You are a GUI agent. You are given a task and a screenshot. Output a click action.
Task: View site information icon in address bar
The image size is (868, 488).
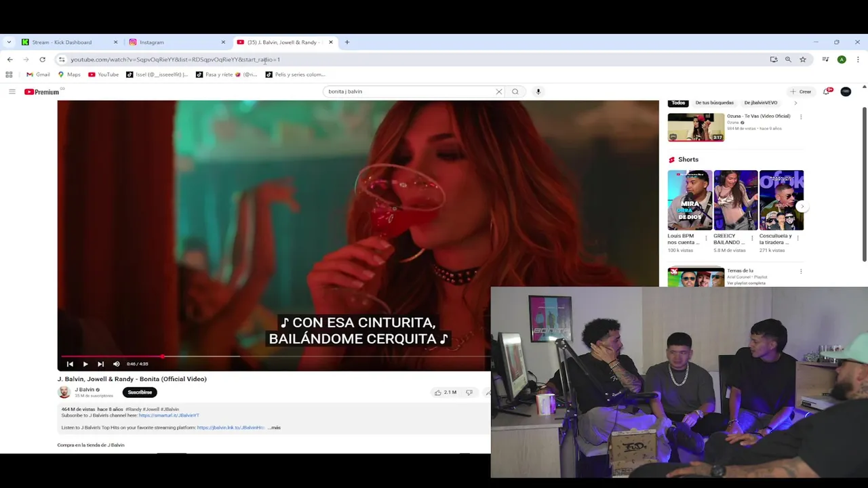coord(62,60)
